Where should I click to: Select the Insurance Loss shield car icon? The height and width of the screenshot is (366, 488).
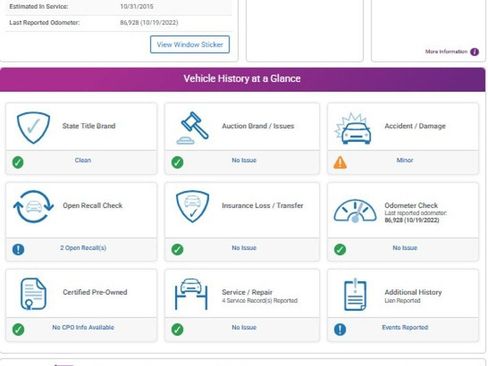[x=192, y=206]
